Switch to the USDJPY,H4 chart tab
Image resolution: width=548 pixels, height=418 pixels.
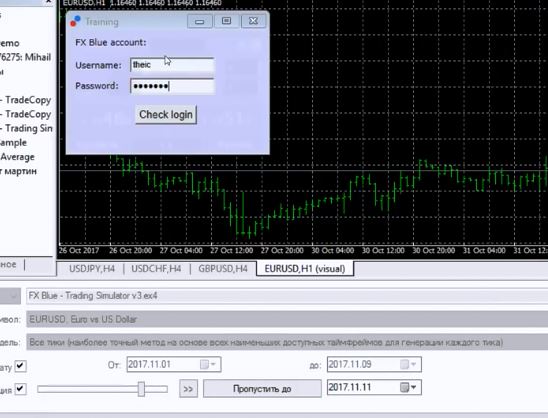tap(92, 269)
